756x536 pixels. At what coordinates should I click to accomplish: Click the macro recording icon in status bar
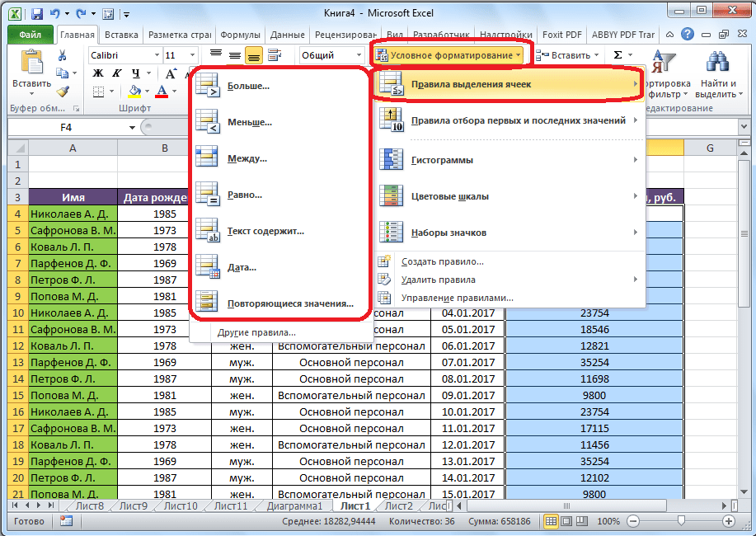[x=66, y=522]
